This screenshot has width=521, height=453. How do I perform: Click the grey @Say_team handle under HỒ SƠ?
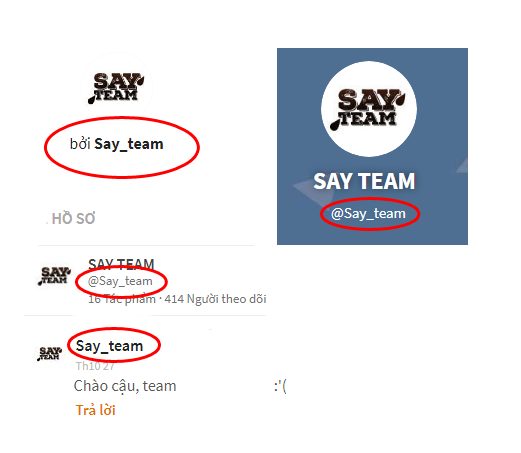120,281
